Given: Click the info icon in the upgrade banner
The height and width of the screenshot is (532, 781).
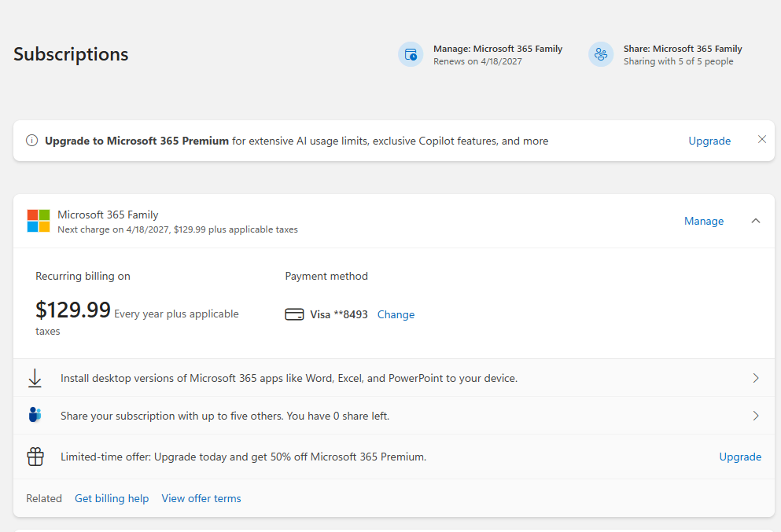Looking at the screenshot, I should 32,141.
